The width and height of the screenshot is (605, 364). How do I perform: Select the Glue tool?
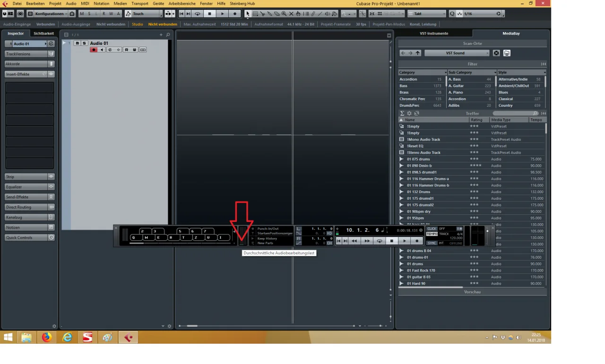269,14
